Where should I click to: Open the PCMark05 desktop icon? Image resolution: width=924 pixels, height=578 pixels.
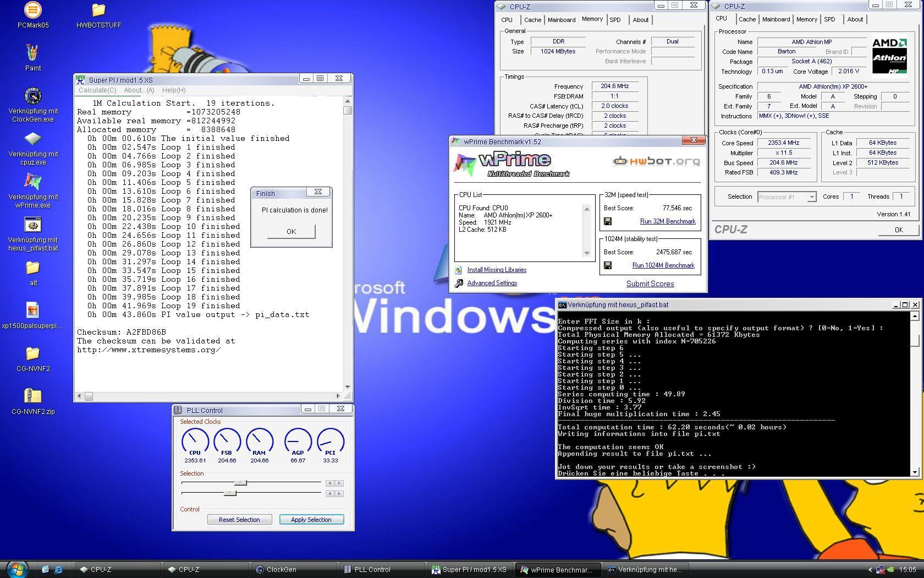pos(33,10)
